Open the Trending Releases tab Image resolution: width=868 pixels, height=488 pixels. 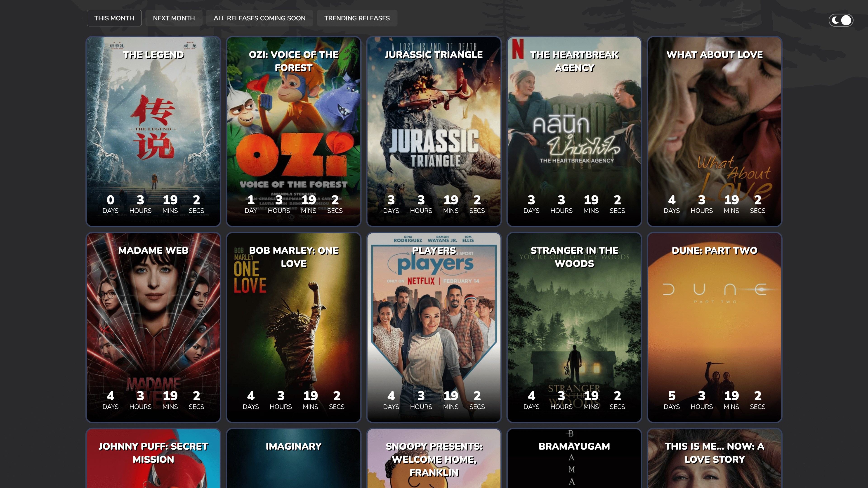[357, 18]
